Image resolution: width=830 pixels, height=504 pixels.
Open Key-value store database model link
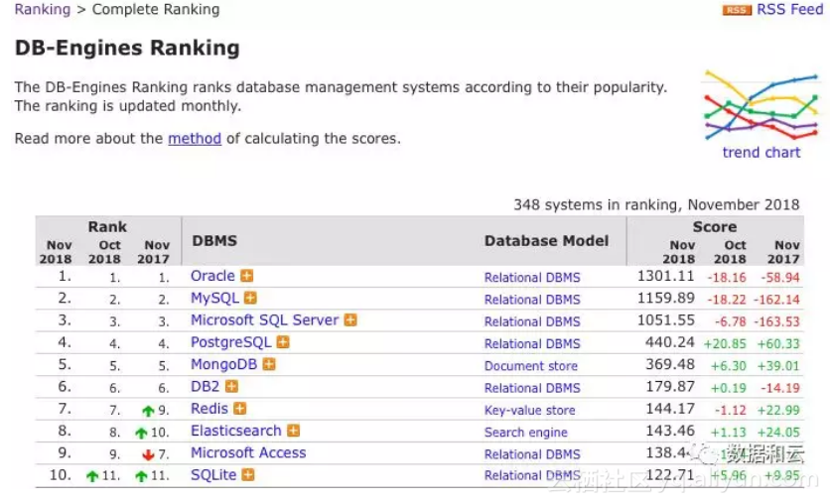(529, 410)
